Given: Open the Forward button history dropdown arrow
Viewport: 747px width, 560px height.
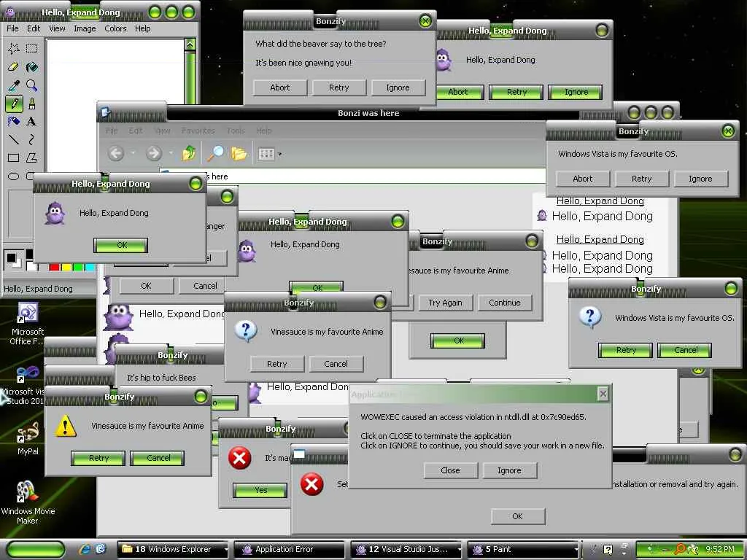Looking at the screenshot, I should pyautogui.click(x=171, y=153).
